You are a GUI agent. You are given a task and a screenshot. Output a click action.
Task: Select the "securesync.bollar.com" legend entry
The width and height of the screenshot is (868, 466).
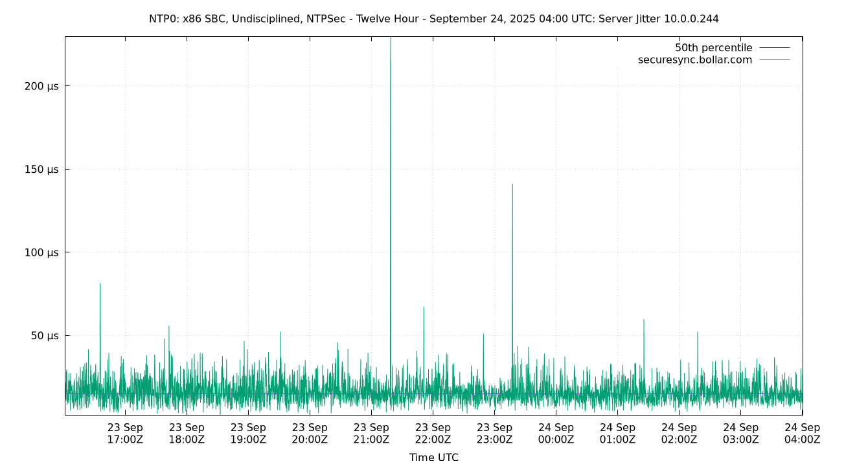694,59
